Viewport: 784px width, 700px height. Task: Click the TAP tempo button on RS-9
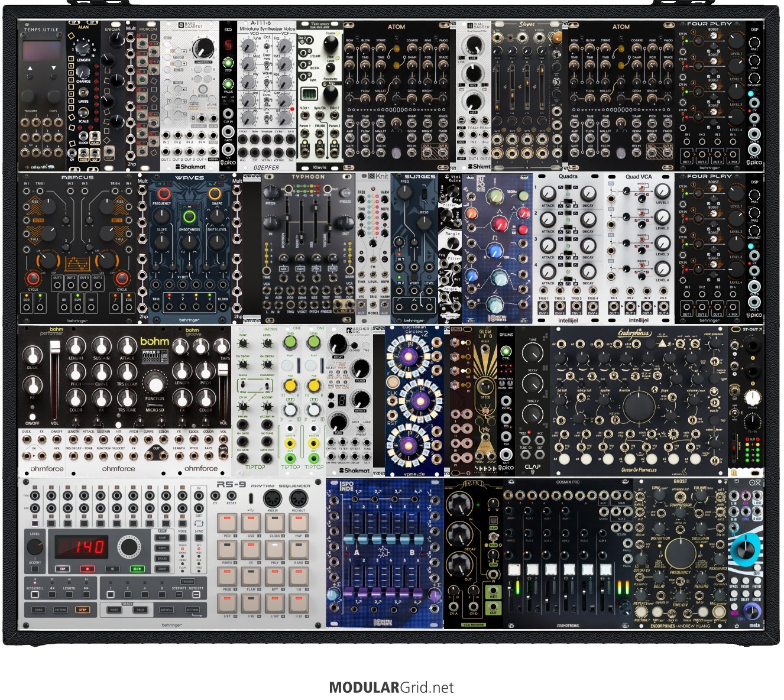tap(62, 569)
